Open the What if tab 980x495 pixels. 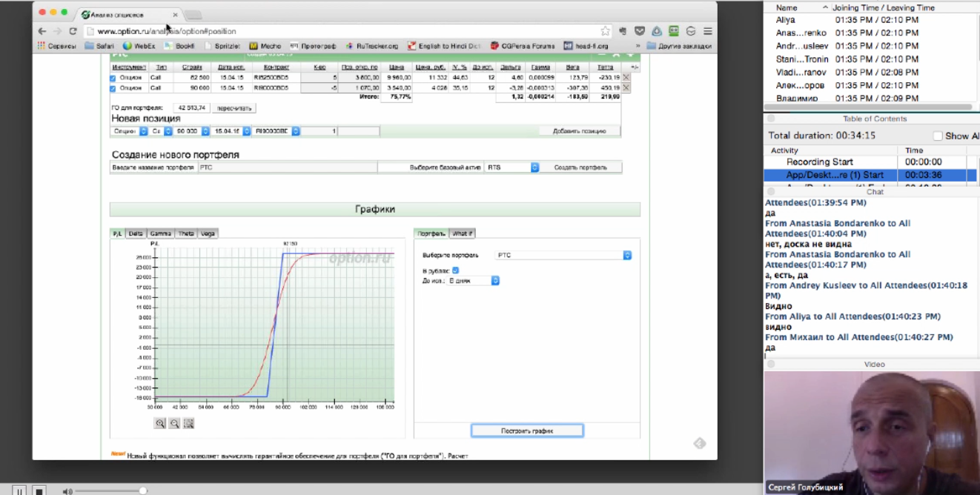462,233
